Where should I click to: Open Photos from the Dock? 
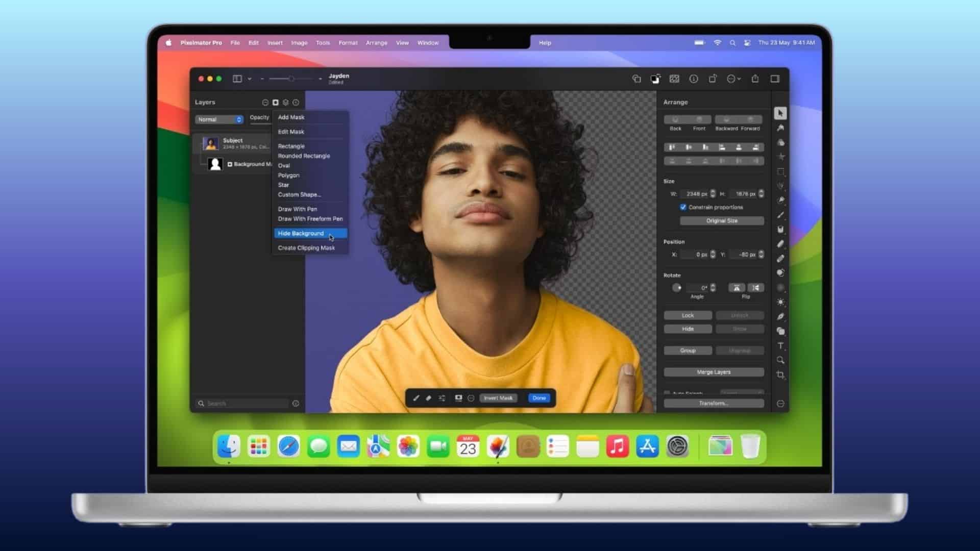(x=408, y=446)
